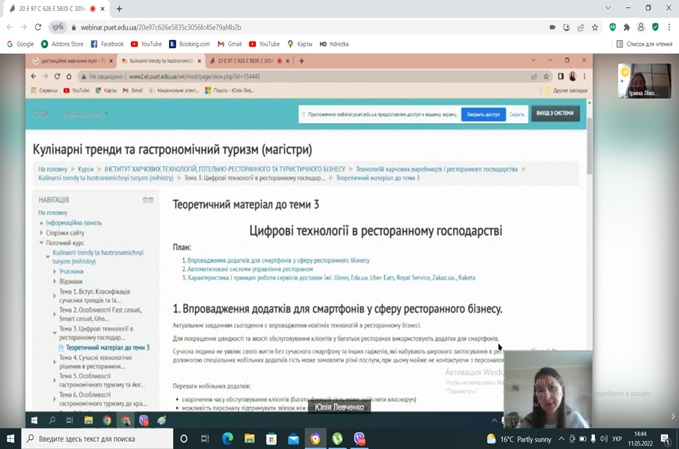
Task: Open a new tab in the shared browser
Action: pos(301,61)
